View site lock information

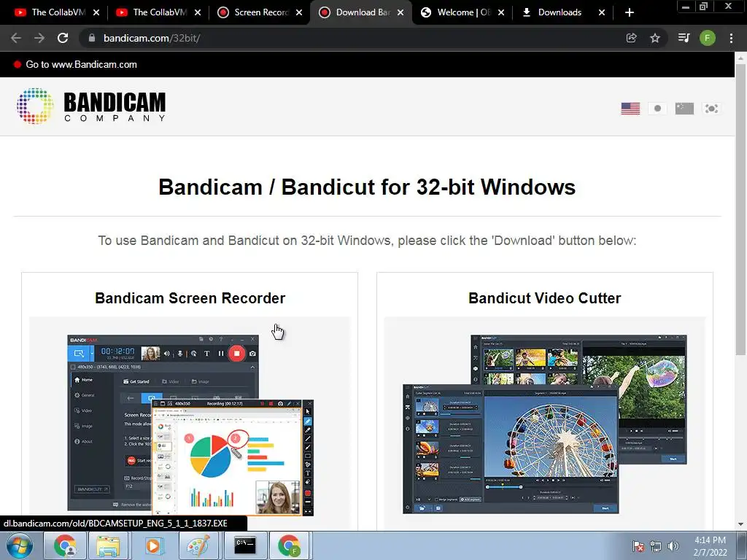(x=92, y=38)
